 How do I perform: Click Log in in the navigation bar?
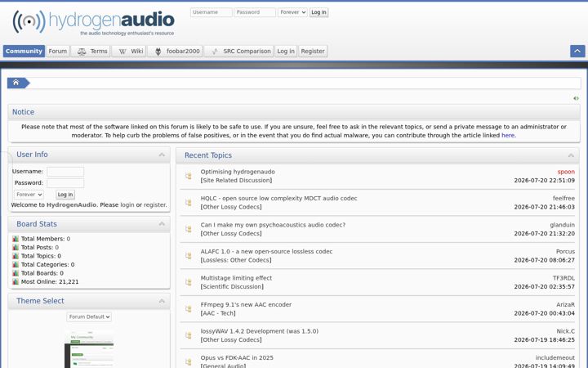pyautogui.click(x=286, y=51)
